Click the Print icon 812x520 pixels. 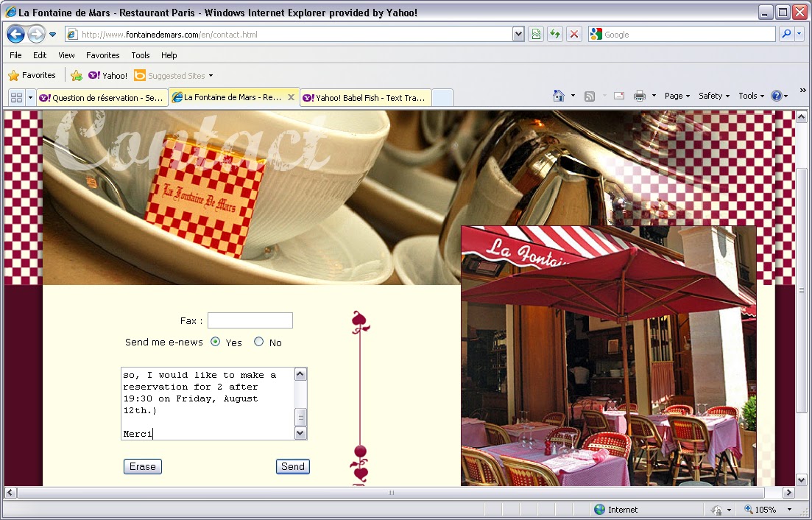(640, 96)
